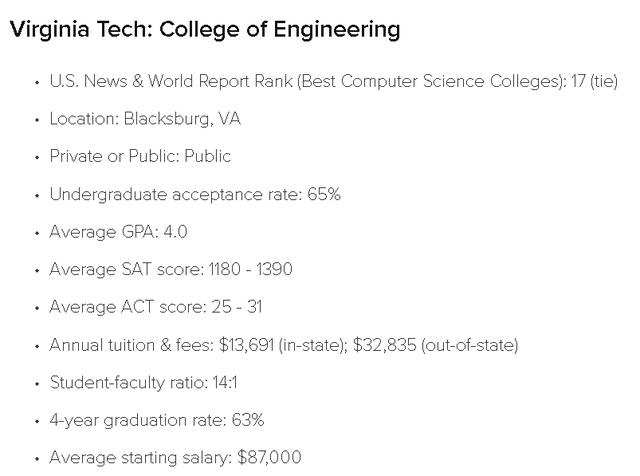Viewport: 640px width, 476px height.
Task: Click the Average starting salary: $87,000 text
Action: (x=176, y=458)
